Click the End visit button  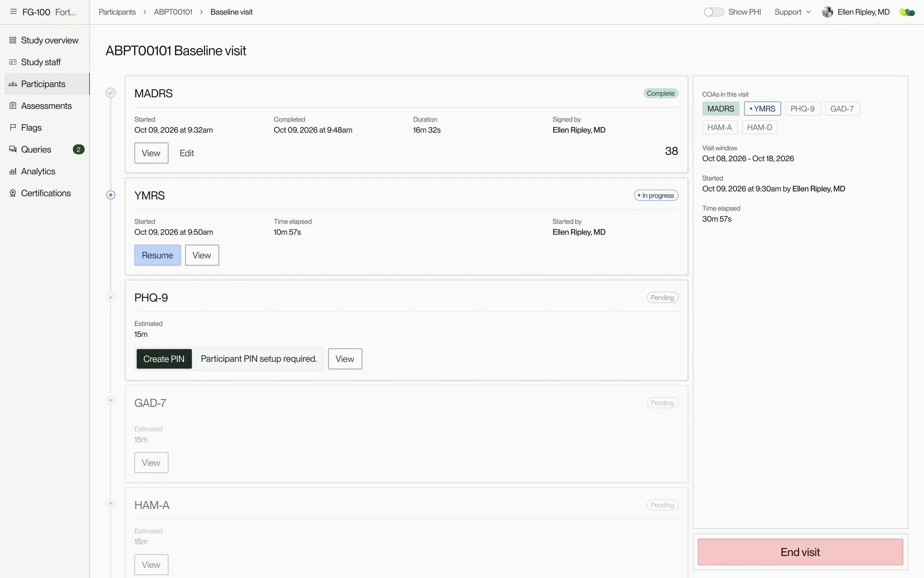pos(800,552)
